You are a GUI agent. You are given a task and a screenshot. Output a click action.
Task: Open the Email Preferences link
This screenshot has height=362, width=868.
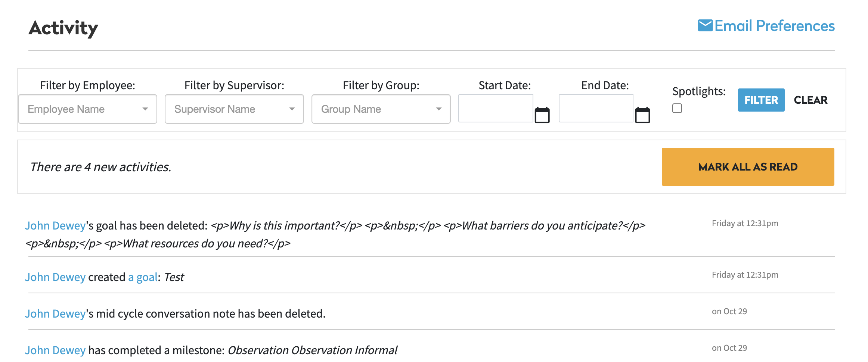[x=774, y=26]
